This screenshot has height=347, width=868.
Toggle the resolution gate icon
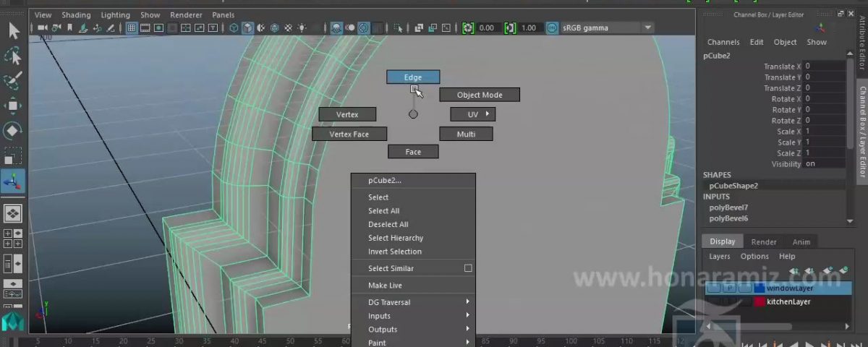[x=158, y=28]
